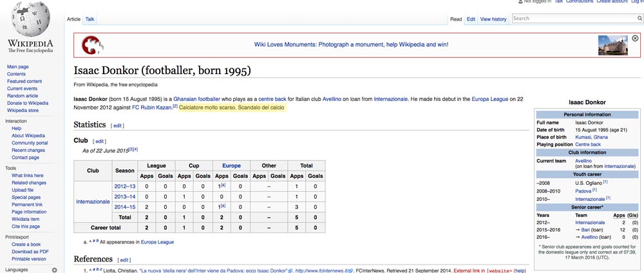Open Current events link
This screenshot has height=273, width=644.
(22, 89)
